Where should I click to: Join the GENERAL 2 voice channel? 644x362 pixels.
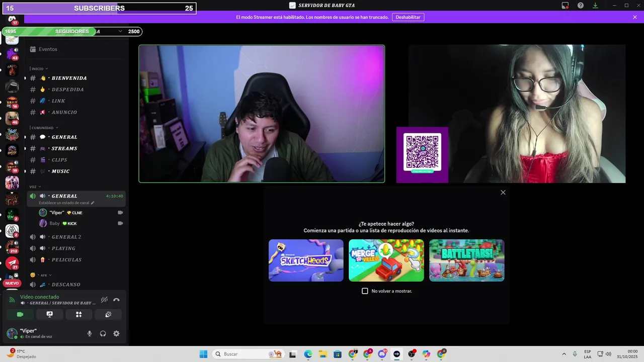(x=76, y=237)
